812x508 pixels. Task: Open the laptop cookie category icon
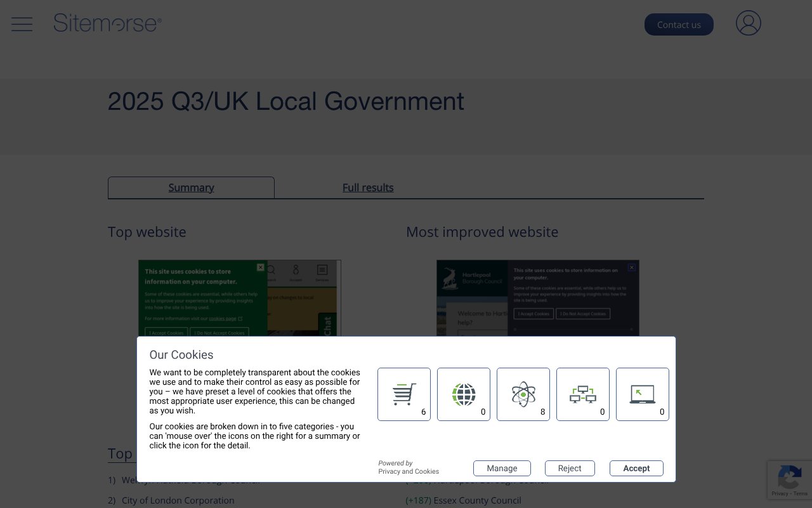coord(642,394)
